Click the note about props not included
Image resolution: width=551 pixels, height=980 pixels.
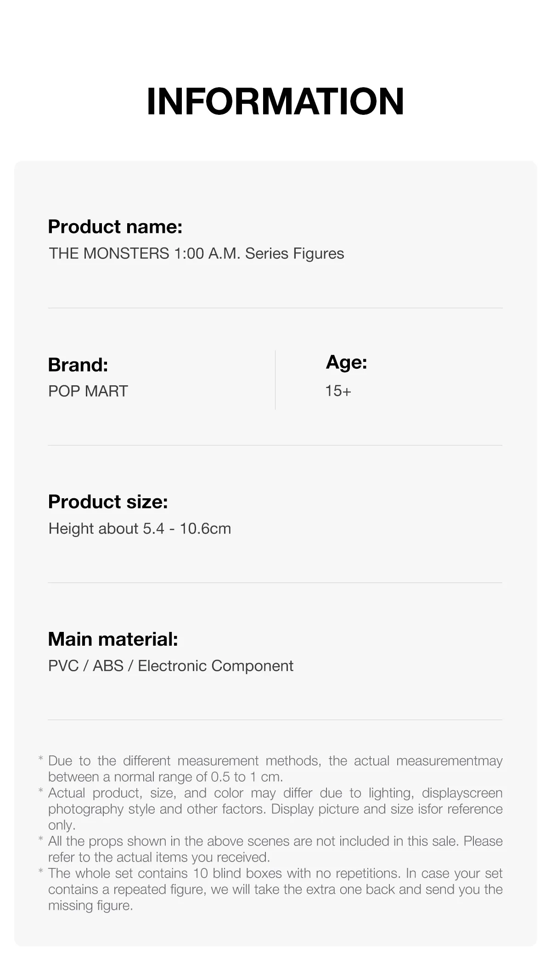[275, 849]
